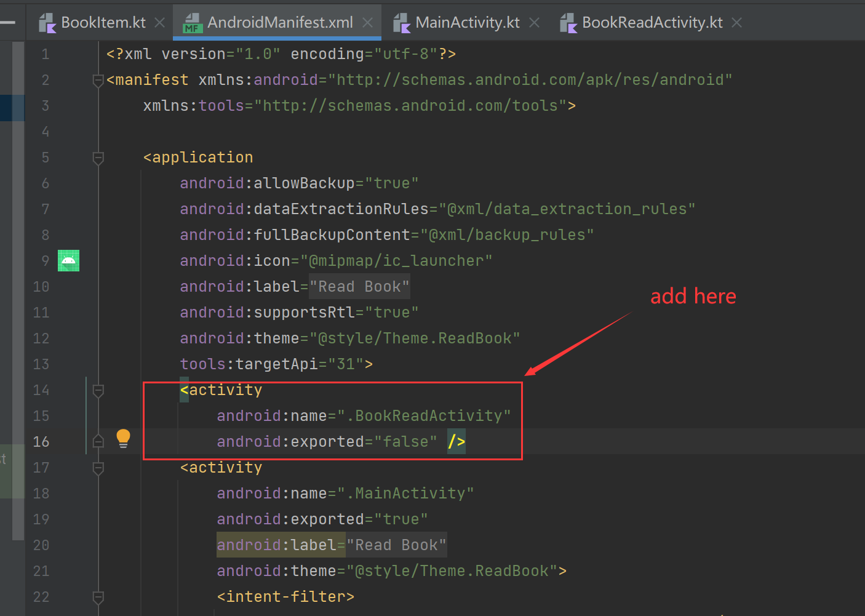Screen dimensions: 865x616
Task: Click the <activity tag on line 14
Action: pyautogui.click(x=221, y=390)
